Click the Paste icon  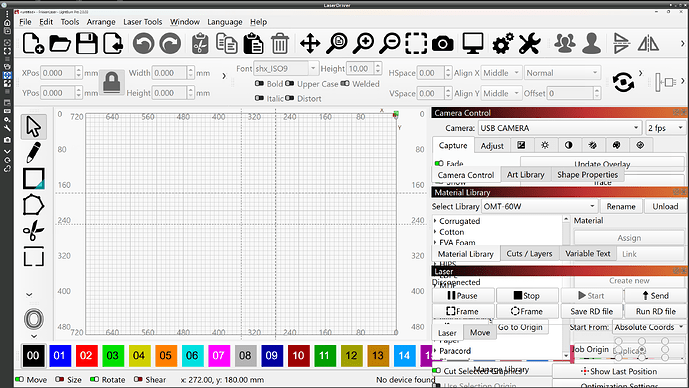[253, 44]
